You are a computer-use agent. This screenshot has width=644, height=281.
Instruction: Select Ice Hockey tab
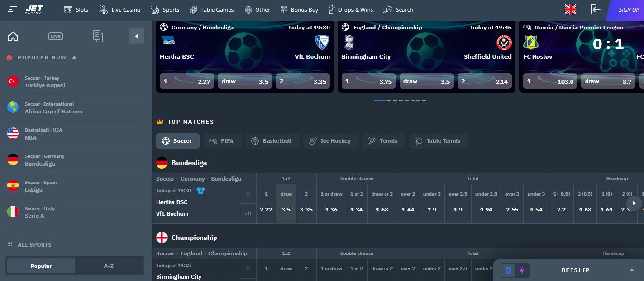coord(330,141)
